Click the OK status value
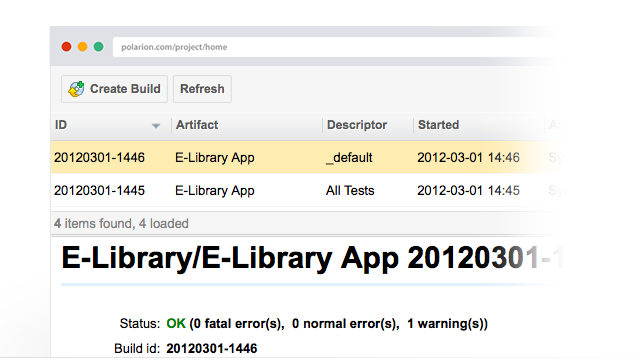 click(x=176, y=324)
